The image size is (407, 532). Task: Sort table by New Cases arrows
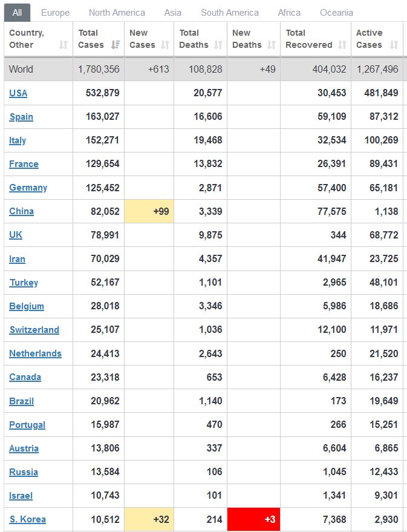(166, 45)
